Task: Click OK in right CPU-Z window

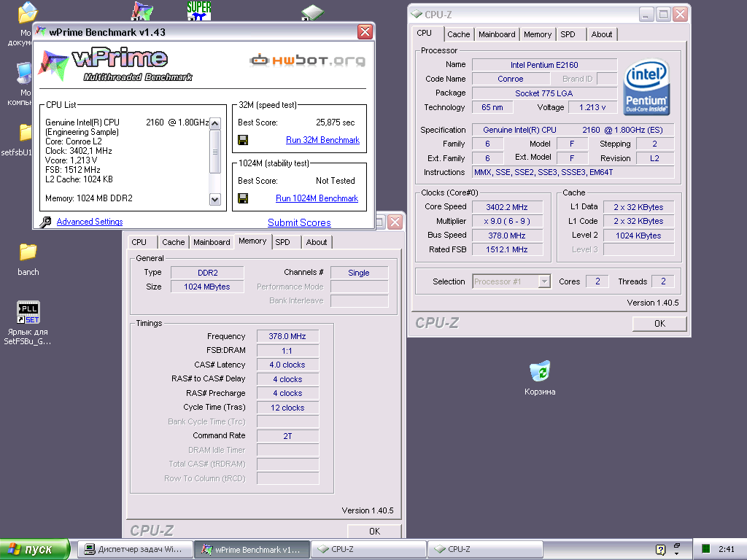Action: [659, 324]
